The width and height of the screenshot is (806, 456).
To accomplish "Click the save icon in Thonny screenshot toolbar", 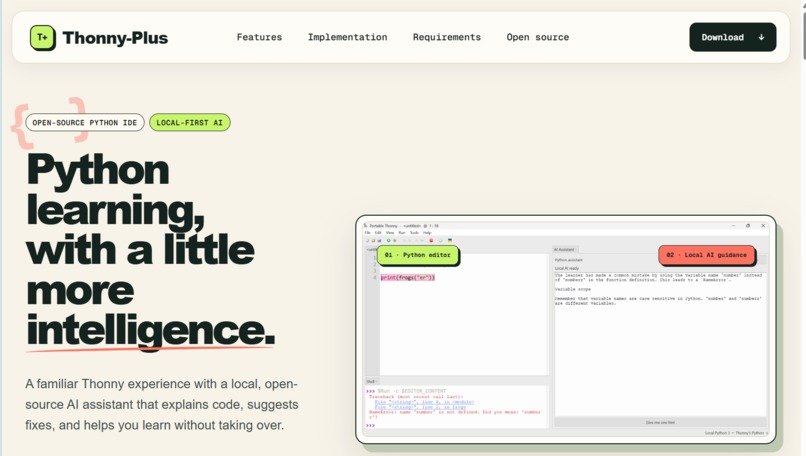I will [379, 241].
